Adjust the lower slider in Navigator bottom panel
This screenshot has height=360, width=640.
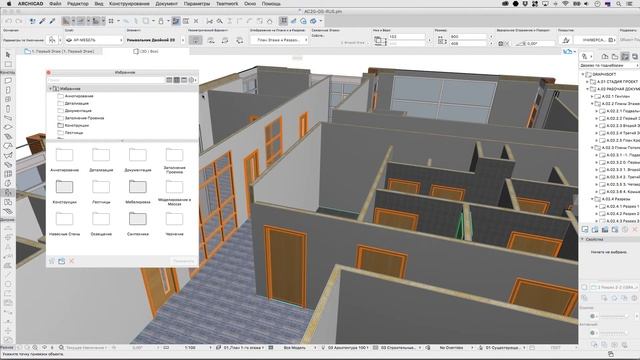[x=612, y=333]
